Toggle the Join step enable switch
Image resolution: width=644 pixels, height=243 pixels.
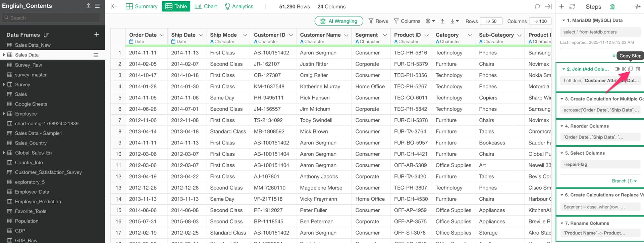(617, 69)
